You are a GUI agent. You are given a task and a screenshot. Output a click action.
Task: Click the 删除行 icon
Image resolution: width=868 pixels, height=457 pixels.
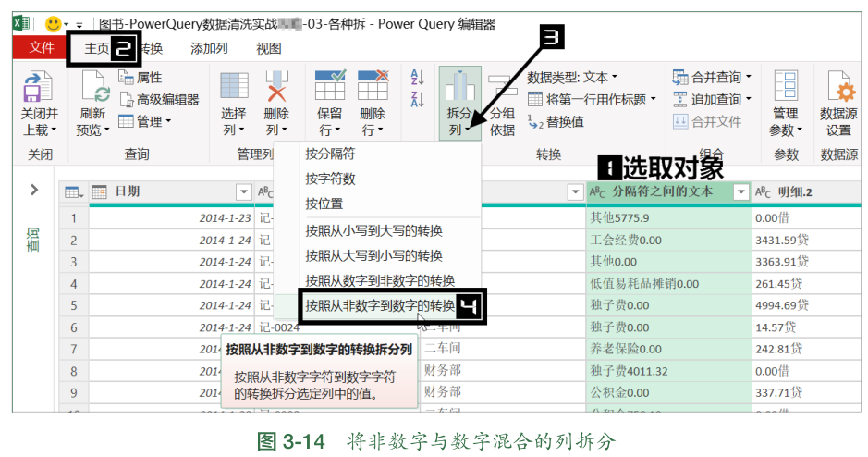[373, 85]
